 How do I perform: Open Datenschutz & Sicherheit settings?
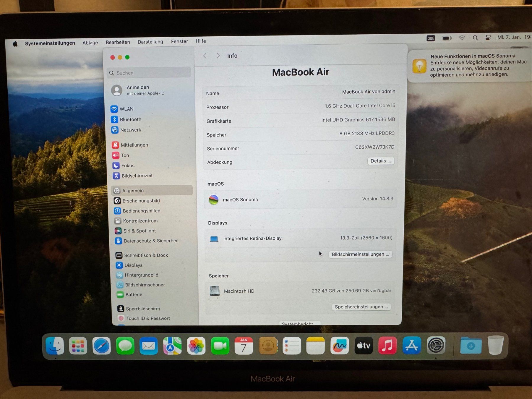147,241
